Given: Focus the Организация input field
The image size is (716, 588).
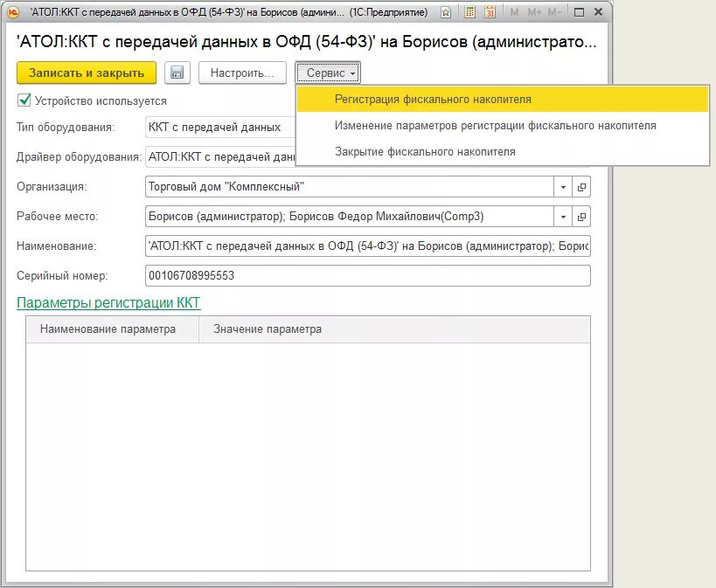Looking at the screenshot, I should pyautogui.click(x=350, y=187).
